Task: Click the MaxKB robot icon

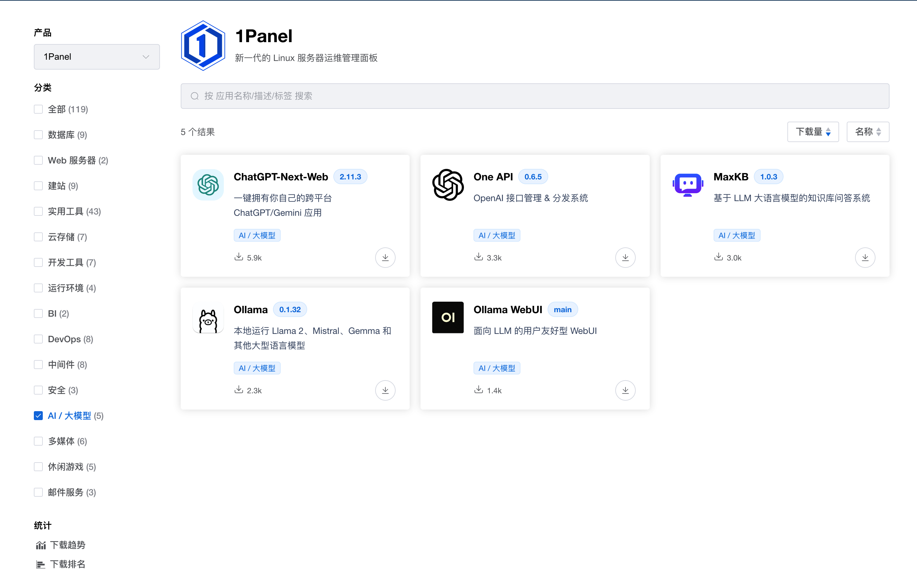Action: [x=687, y=185]
